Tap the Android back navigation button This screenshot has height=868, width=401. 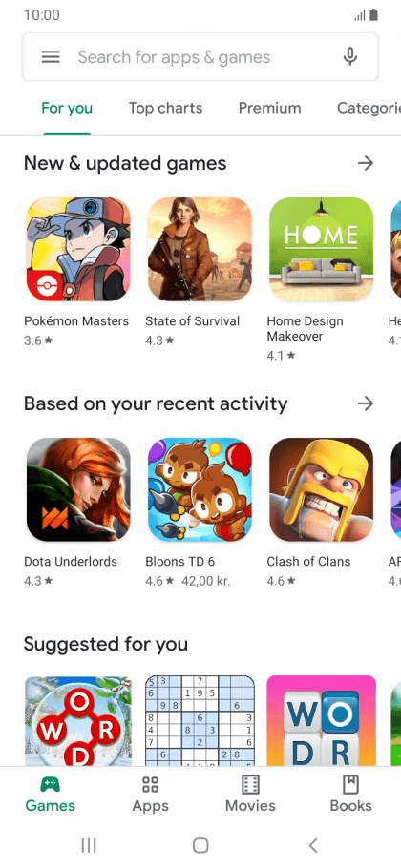(x=313, y=845)
